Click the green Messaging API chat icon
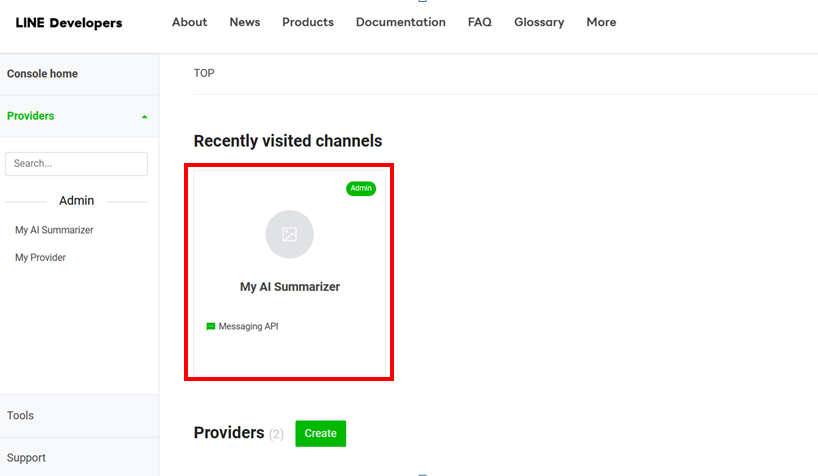Screen dimensions: 818x476 coord(211,326)
